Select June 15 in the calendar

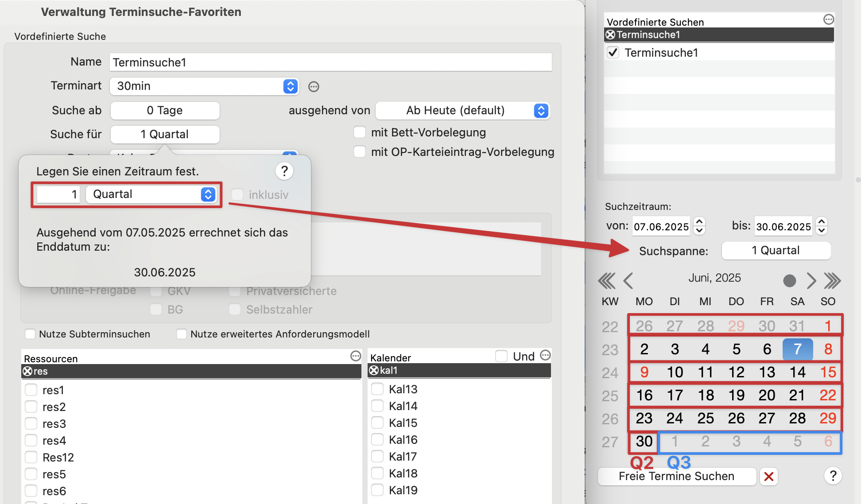click(x=828, y=372)
